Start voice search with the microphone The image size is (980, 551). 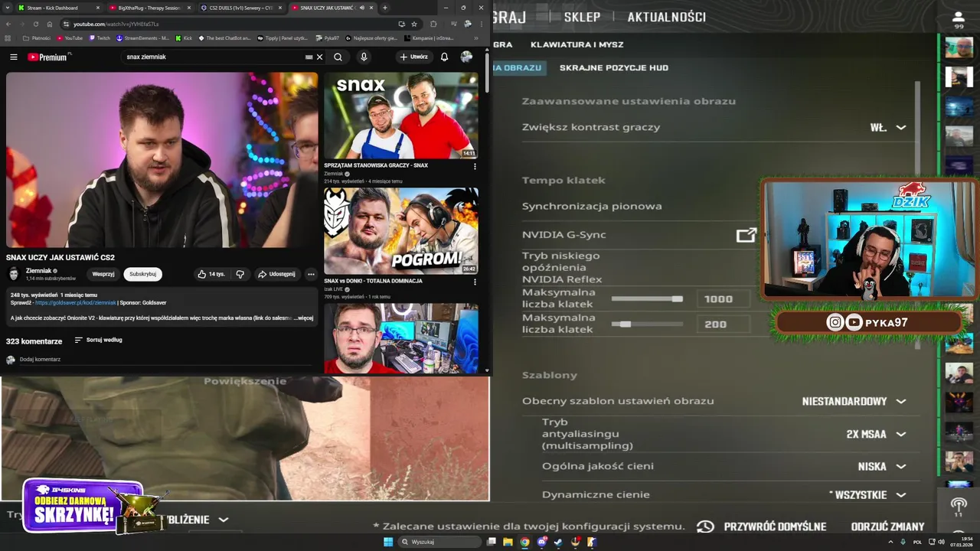pos(364,57)
